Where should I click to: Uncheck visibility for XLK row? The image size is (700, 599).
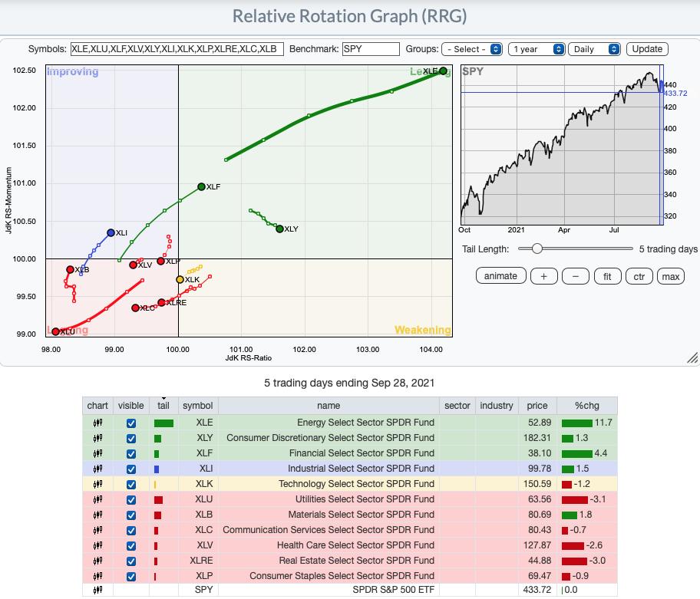(130, 485)
